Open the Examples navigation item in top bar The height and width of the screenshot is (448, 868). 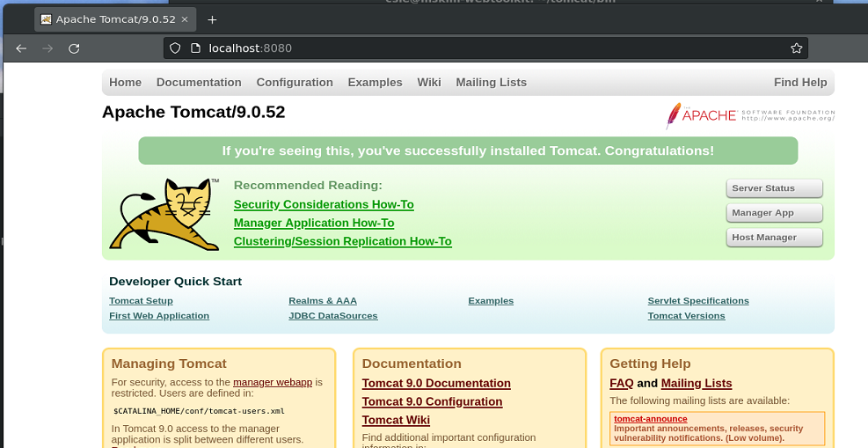tap(375, 83)
